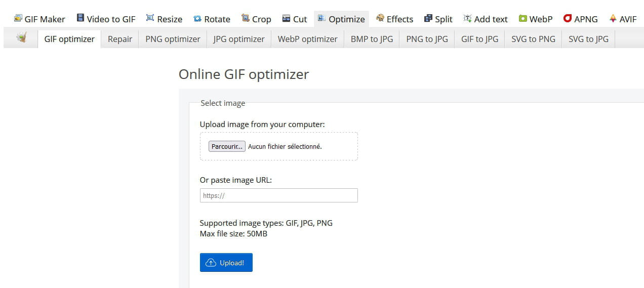Click the GIF Maker icon

coord(18,18)
